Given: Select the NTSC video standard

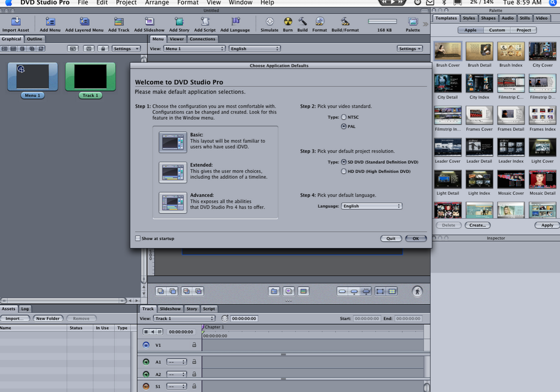Looking at the screenshot, I should tap(343, 117).
